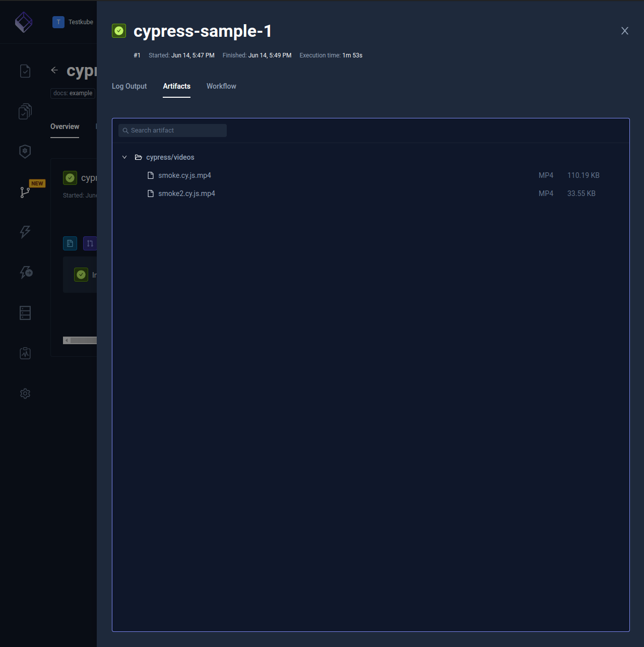The height and width of the screenshot is (647, 644).
Task: Open the docs: example link
Action: coord(72,93)
